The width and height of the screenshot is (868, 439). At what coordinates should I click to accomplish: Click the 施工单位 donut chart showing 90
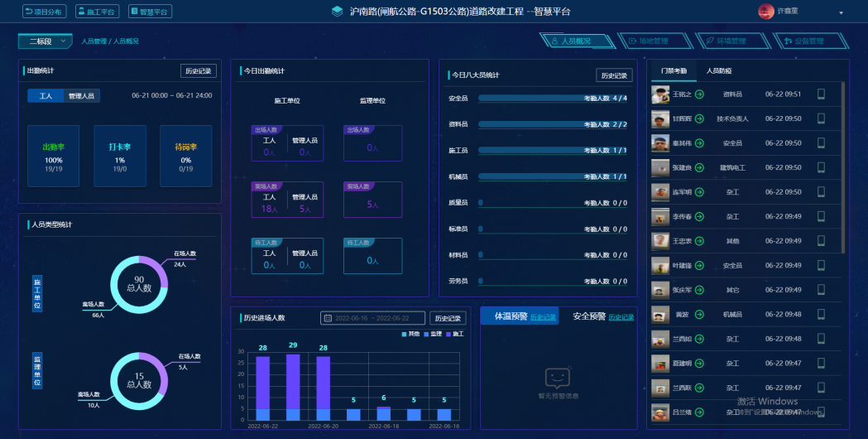click(x=139, y=284)
